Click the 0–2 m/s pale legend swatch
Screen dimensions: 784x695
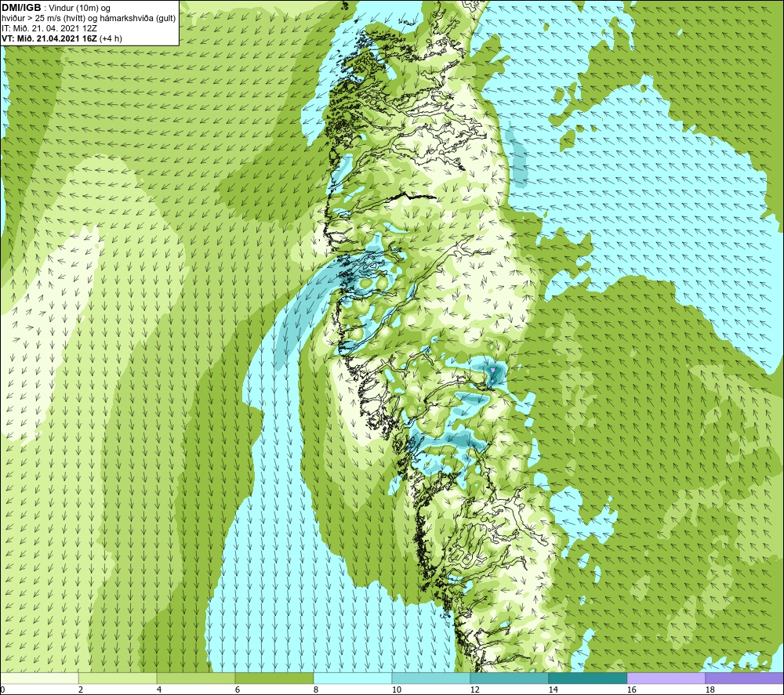[39, 678]
